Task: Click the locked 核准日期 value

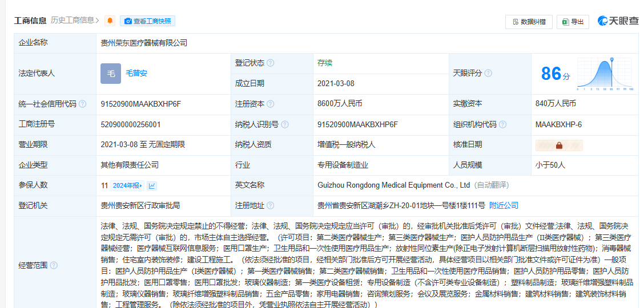Action: [x=559, y=145]
